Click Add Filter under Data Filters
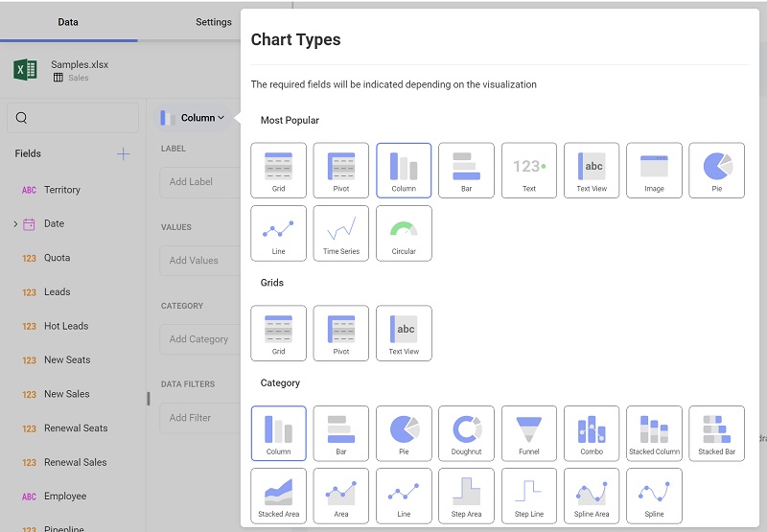 click(x=198, y=418)
